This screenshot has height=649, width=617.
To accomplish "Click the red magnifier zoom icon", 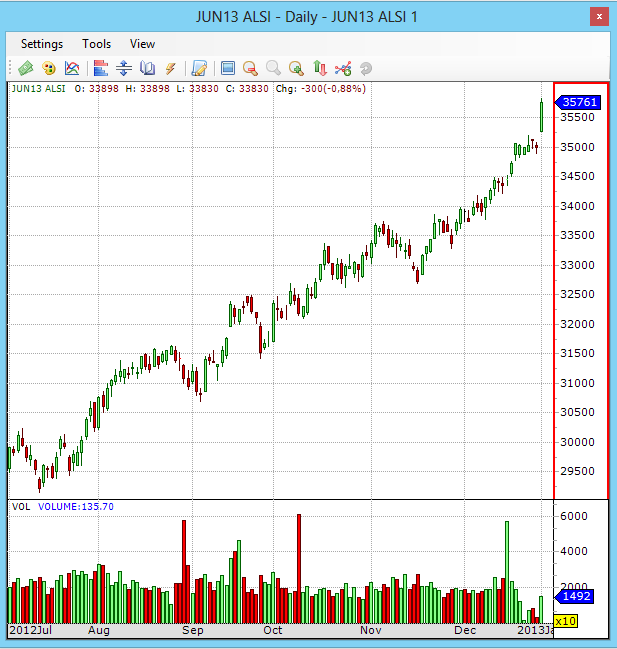I will (x=249, y=68).
